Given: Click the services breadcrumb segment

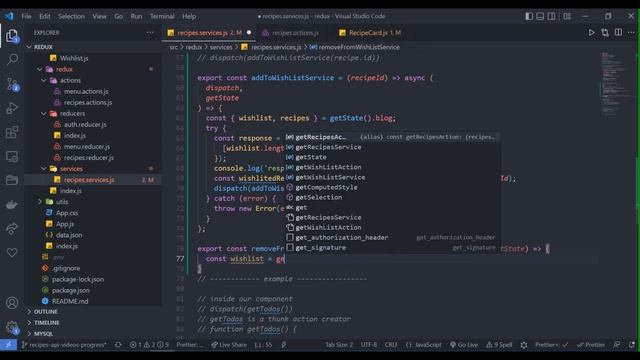Looking at the screenshot, I should pyautogui.click(x=221, y=47).
